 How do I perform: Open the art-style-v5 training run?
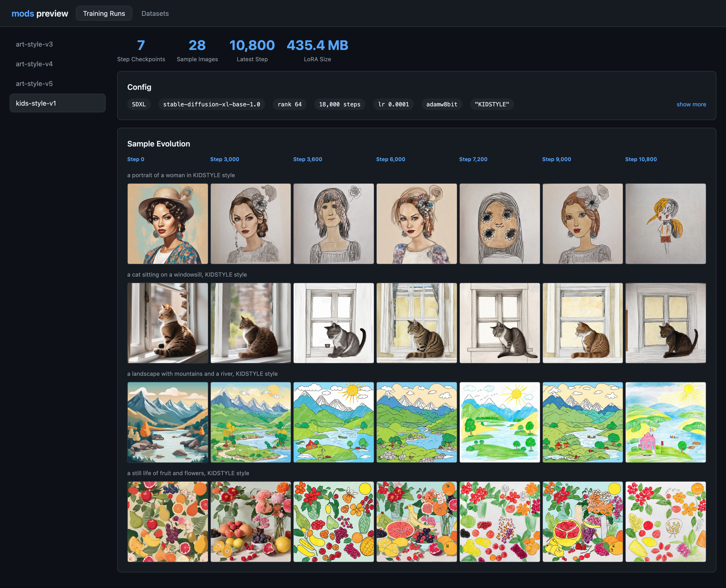[34, 84]
